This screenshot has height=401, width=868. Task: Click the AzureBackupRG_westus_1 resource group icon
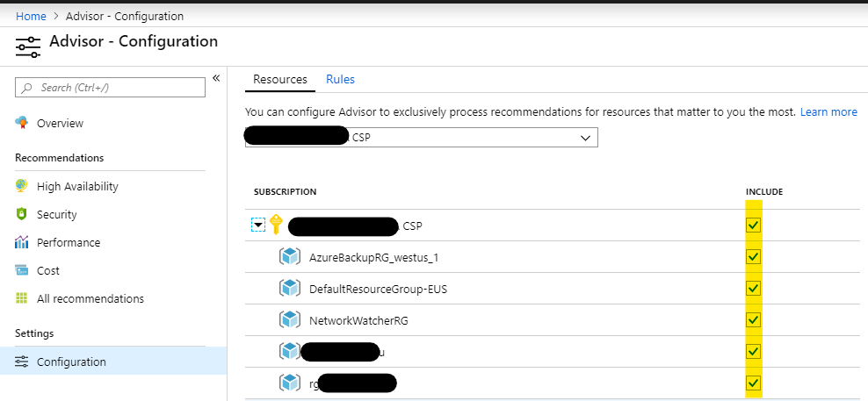point(290,257)
